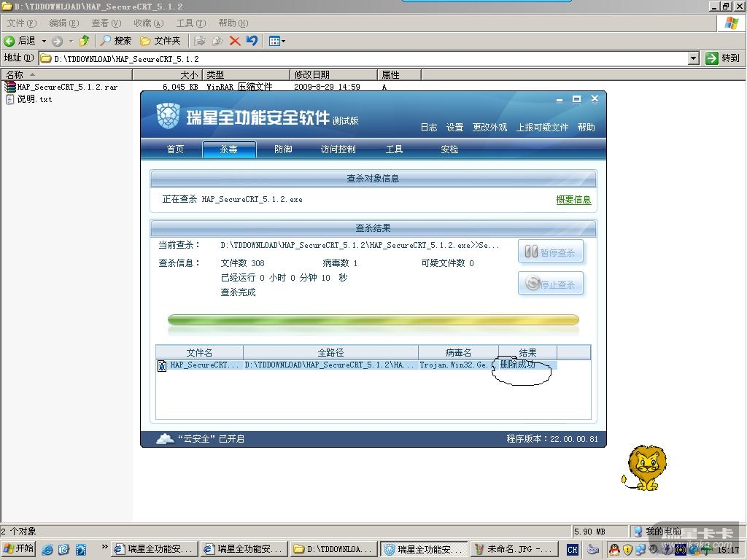747x560 pixels.
Task: Open the 收藏(A) menu
Action: 149,23
